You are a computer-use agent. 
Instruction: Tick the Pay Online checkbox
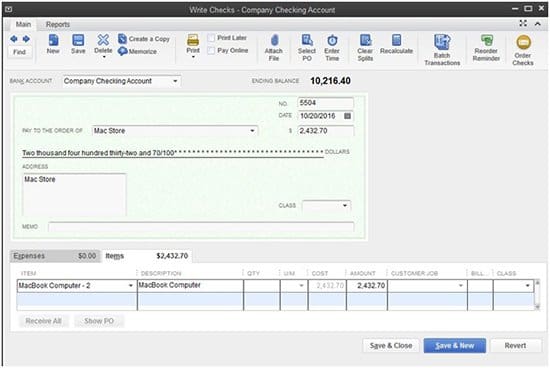click(x=211, y=51)
